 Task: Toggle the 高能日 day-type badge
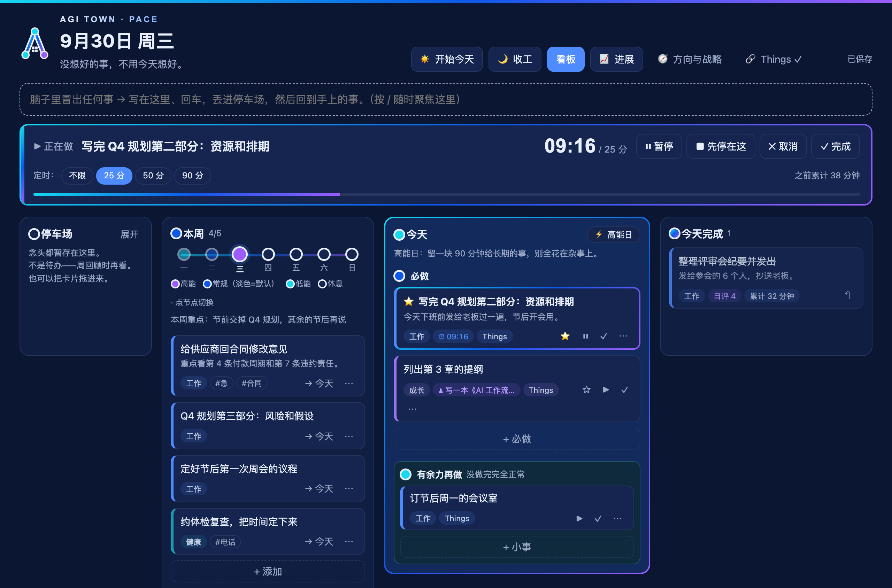point(613,235)
